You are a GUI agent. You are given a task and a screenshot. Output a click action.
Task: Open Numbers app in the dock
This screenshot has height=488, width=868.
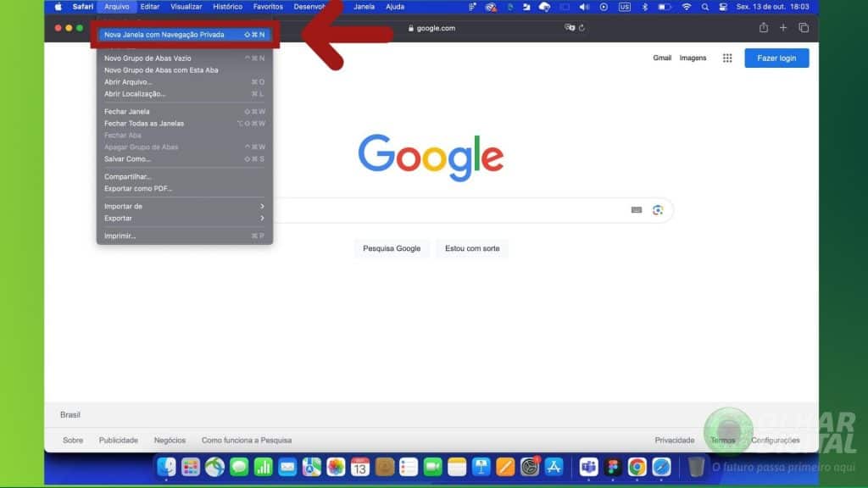264,467
